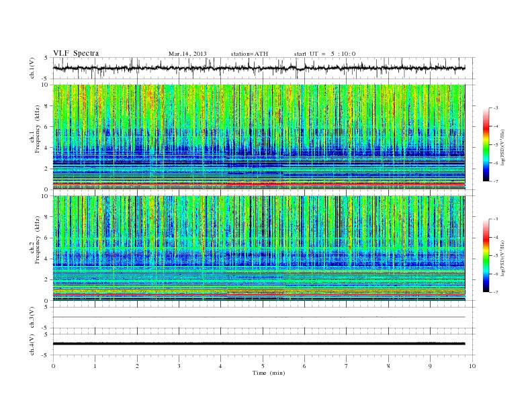532x411 pixels.
Task: Click the ch.1 voltage waveform trace
Action: point(259,68)
